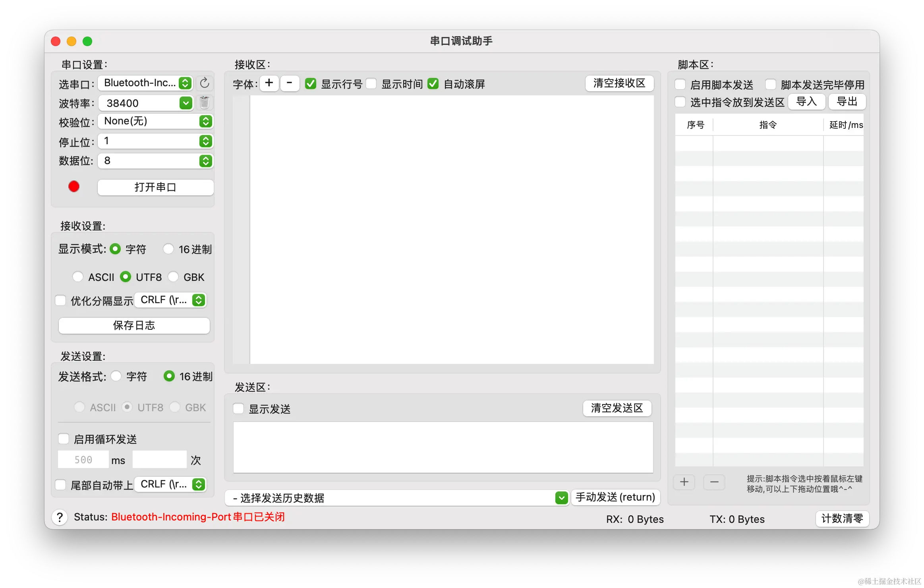
Task: Click the refresh serial port list icon
Action: click(204, 83)
